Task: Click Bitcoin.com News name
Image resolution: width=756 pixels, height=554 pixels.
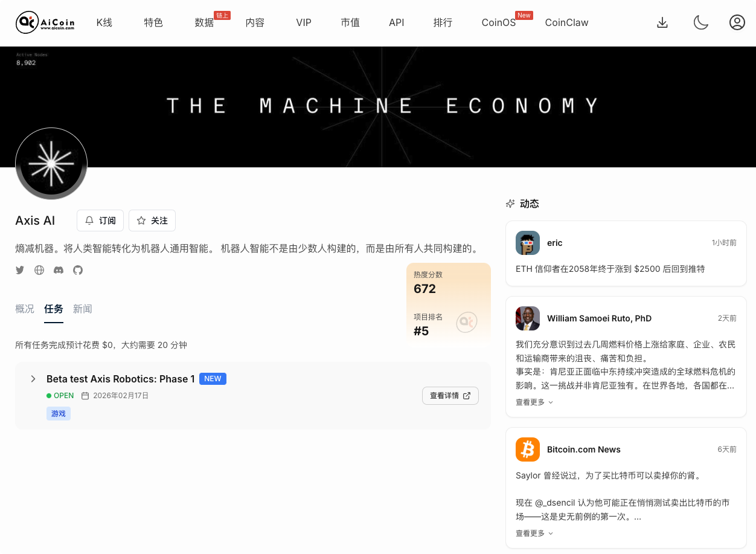Action: (584, 449)
